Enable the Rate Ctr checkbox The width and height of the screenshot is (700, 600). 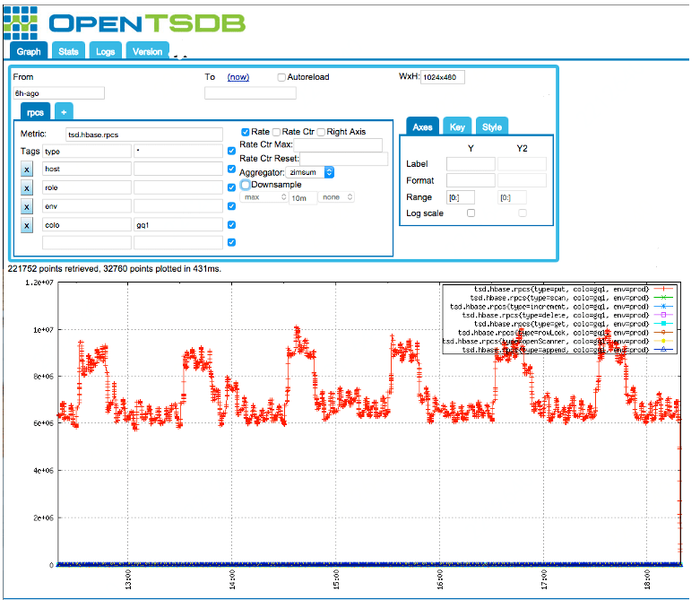click(277, 132)
